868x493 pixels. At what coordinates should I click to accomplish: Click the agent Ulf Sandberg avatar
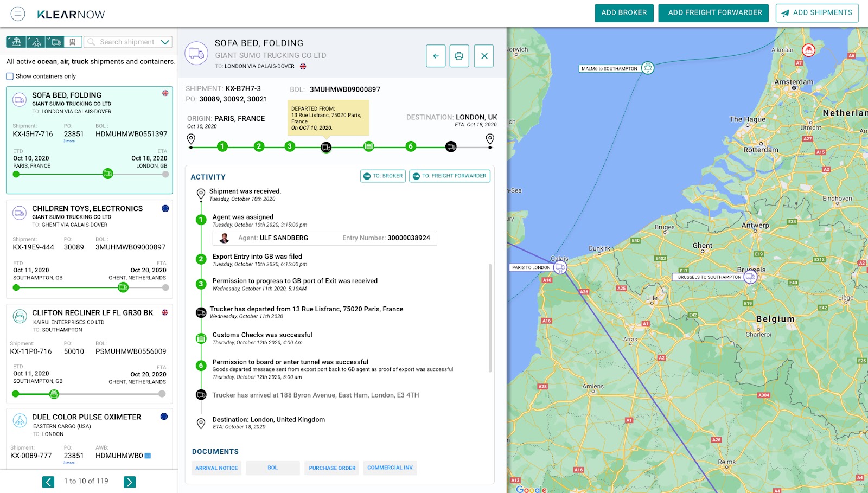(224, 238)
